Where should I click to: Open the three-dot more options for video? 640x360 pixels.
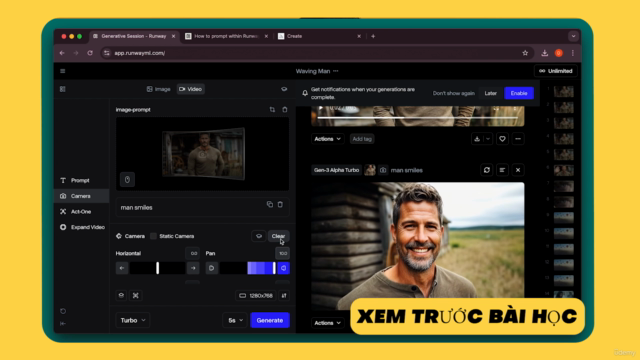click(518, 139)
